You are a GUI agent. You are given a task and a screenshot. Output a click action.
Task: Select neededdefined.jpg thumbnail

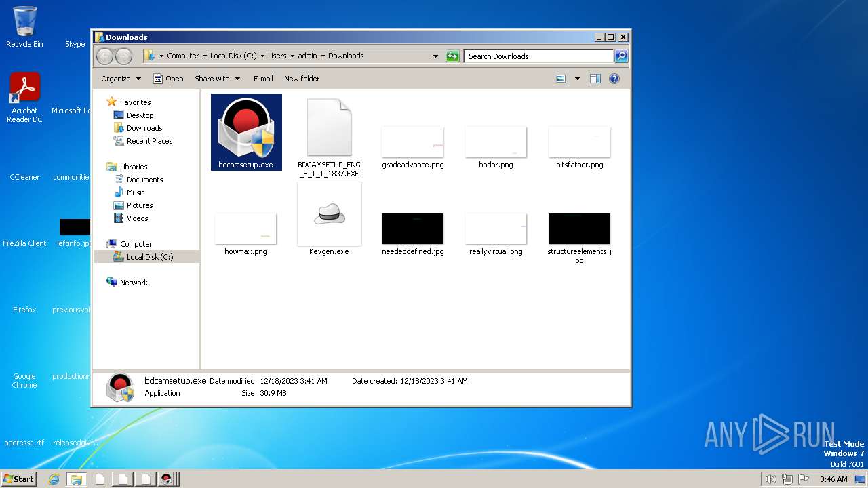coord(412,228)
